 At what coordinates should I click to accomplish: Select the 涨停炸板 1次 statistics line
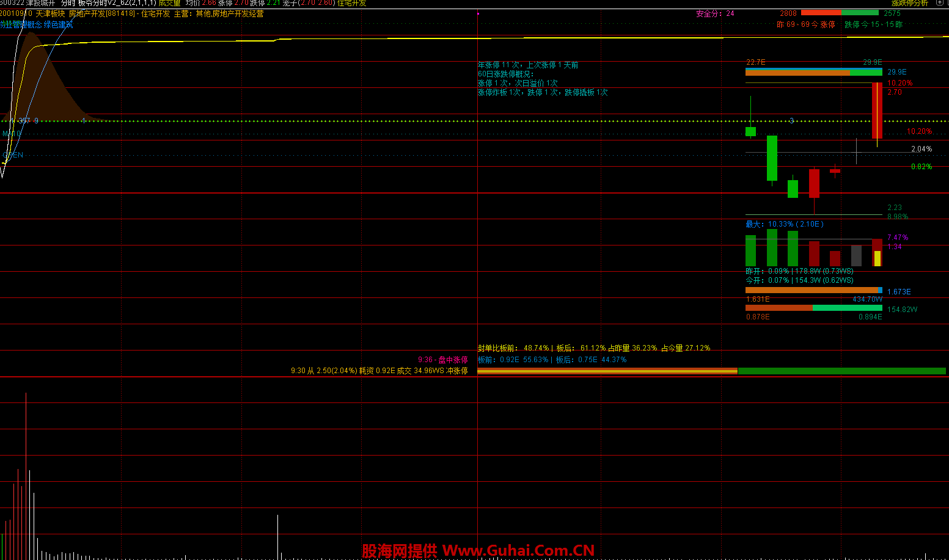pos(543,92)
